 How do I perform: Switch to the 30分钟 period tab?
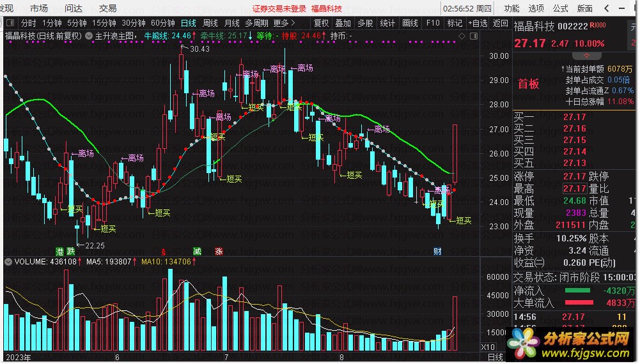pyautogui.click(x=134, y=23)
